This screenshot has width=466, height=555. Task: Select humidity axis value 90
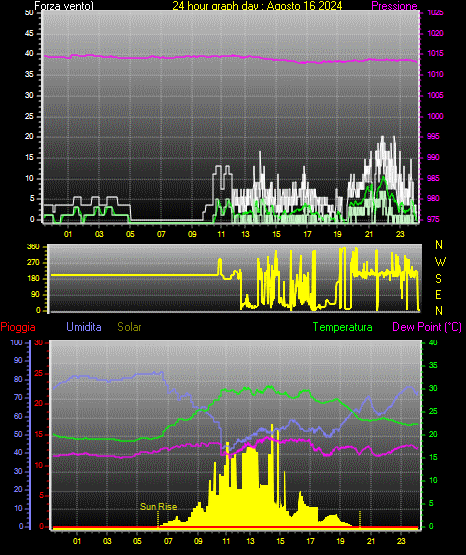[x=18, y=360]
